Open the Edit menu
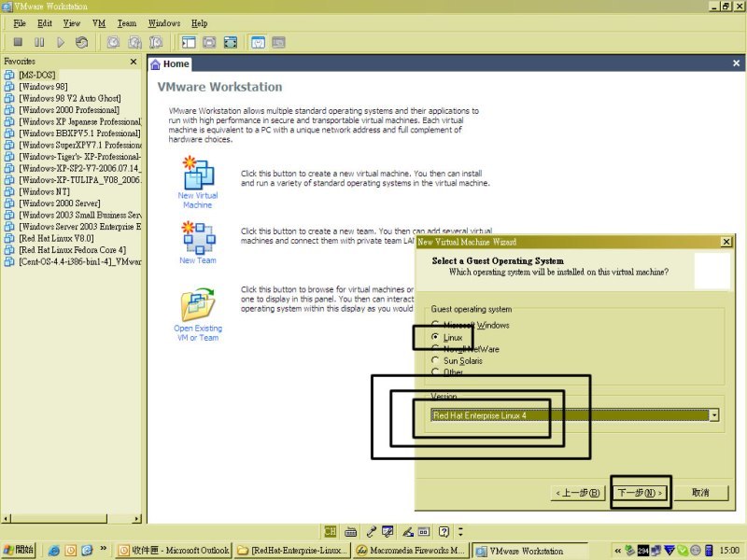Viewport: 747px width, 560px height. coord(45,23)
